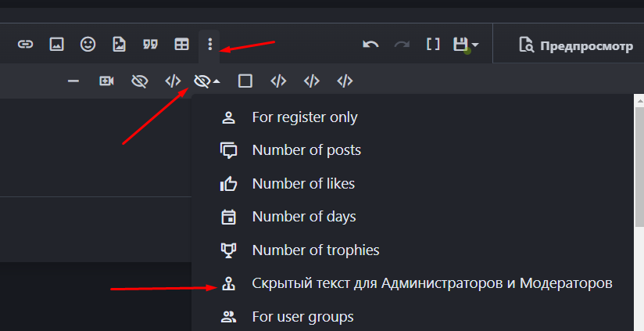The height and width of the screenshot is (331, 644).
Task: Toggle BB code mode with brackets icon
Action: pos(433,45)
